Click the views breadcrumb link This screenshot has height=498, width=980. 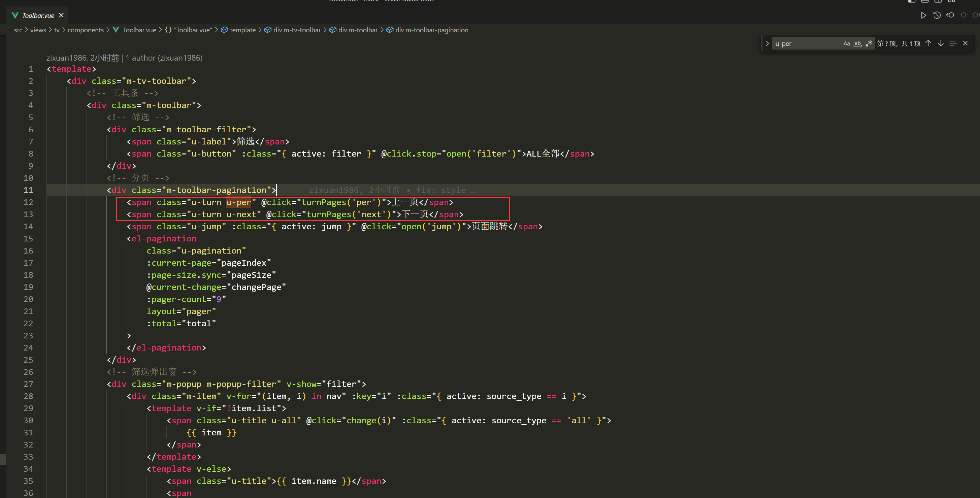coord(38,30)
